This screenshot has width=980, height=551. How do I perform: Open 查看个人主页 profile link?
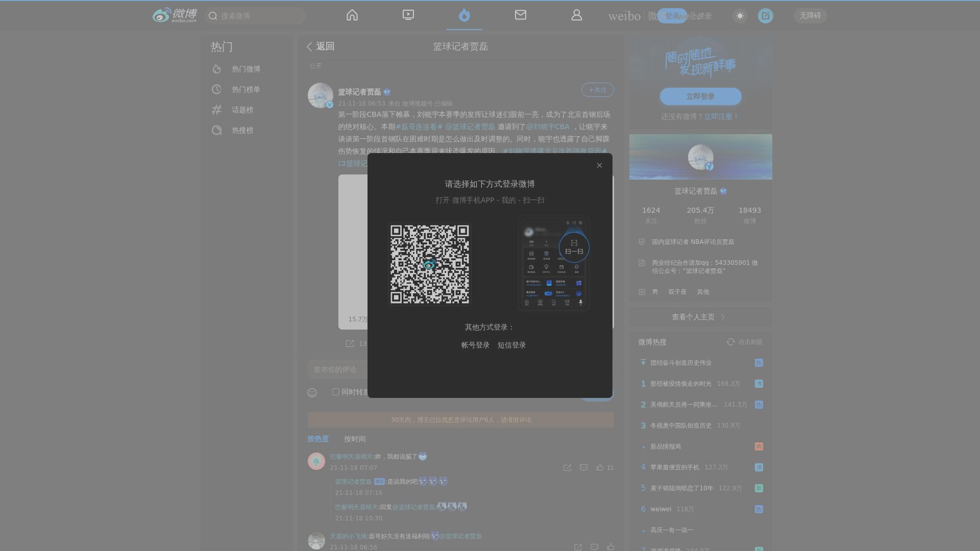coord(700,317)
